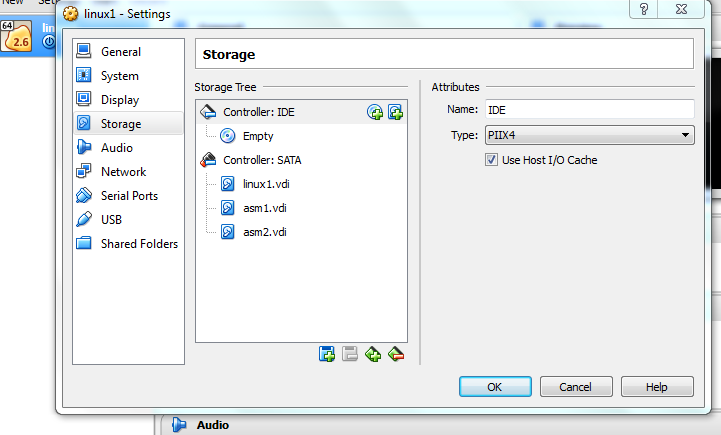Screen dimensions: 721x435
Task: Click the USB plug icon
Action: (84, 219)
